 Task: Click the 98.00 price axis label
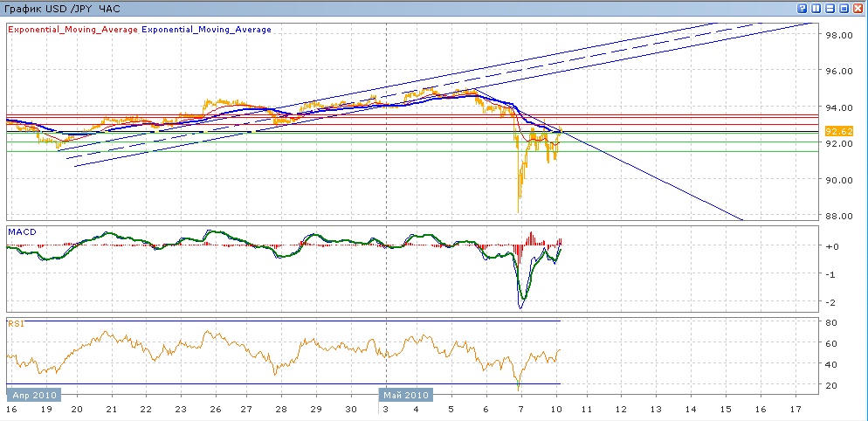(x=839, y=35)
